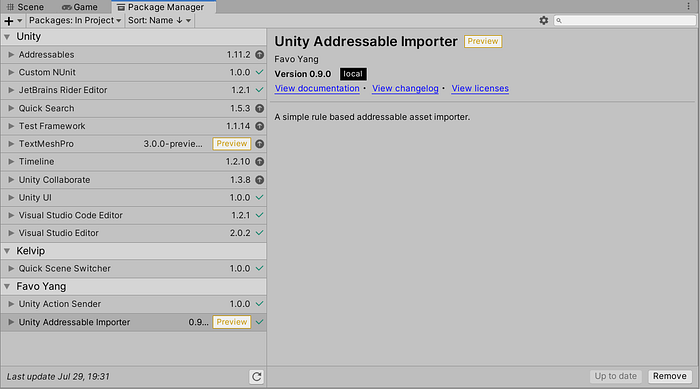Click installed checkmark for Unity UI
Screen dimensions: 700x389
click(x=259, y=197)
